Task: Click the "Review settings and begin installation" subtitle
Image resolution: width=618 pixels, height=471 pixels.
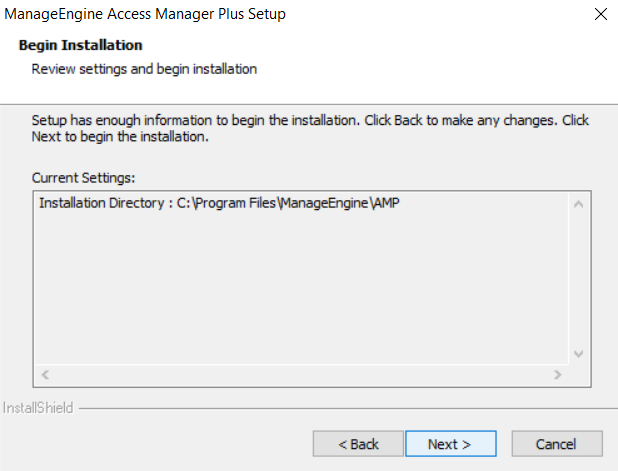Action: (x=144, y=69)
